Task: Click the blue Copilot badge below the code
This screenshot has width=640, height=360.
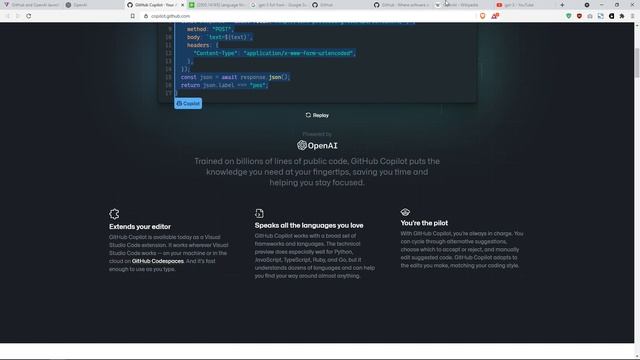Action: (x=188, y=103)
